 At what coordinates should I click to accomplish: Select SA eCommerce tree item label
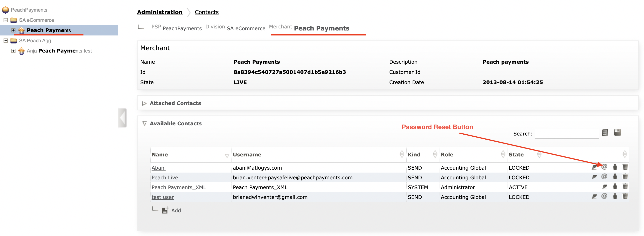[37, 20]
